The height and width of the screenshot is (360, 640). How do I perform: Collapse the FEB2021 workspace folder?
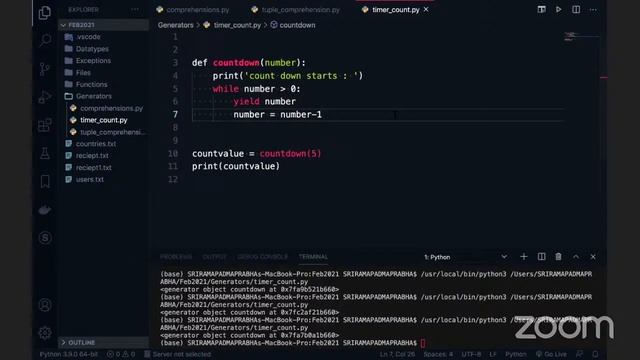click(104, 25)
